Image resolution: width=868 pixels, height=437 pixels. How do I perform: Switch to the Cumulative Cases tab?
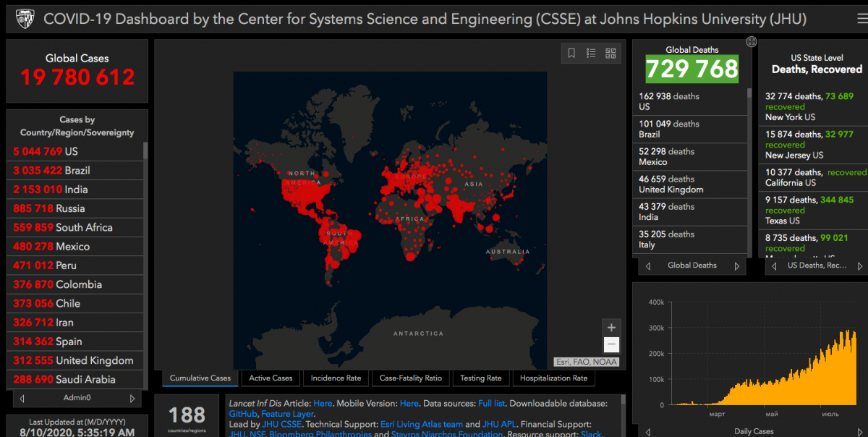(x=200, y=378)
